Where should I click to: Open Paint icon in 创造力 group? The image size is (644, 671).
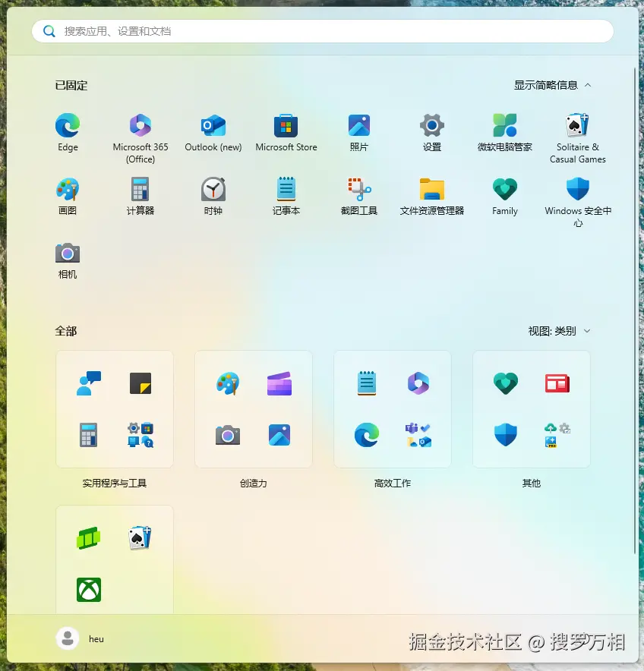point(228,383)
